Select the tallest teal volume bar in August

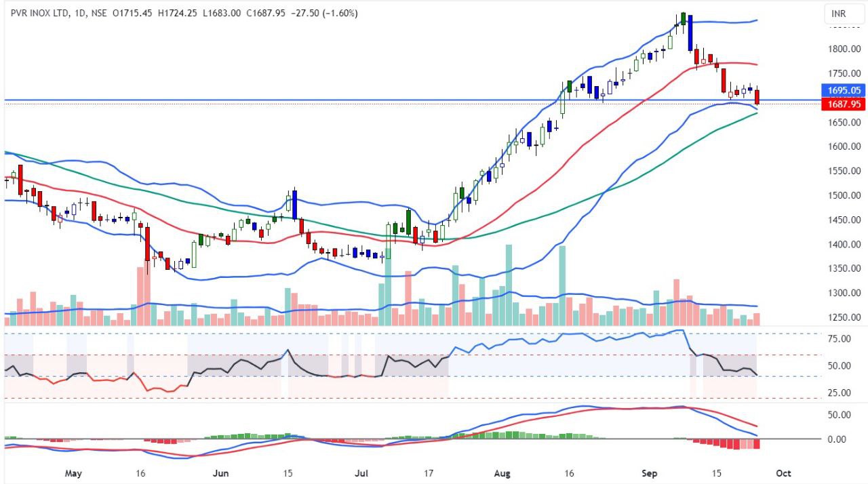coord(509,285)
